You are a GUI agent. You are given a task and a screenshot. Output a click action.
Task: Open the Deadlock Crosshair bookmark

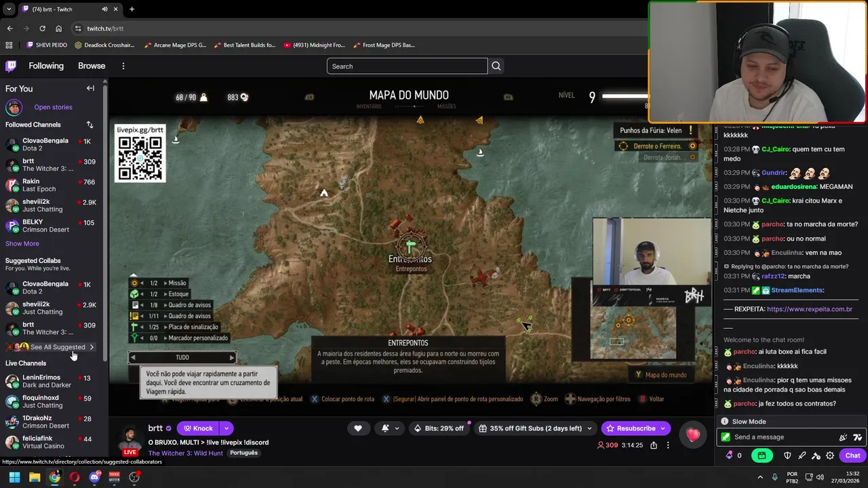tap(104, 45)
